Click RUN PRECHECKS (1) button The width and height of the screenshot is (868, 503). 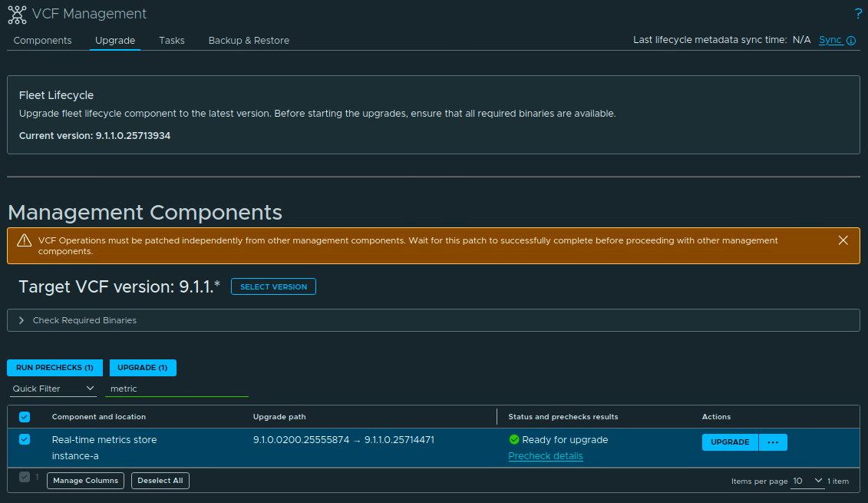pyautogui.click(x=54, y=368)
